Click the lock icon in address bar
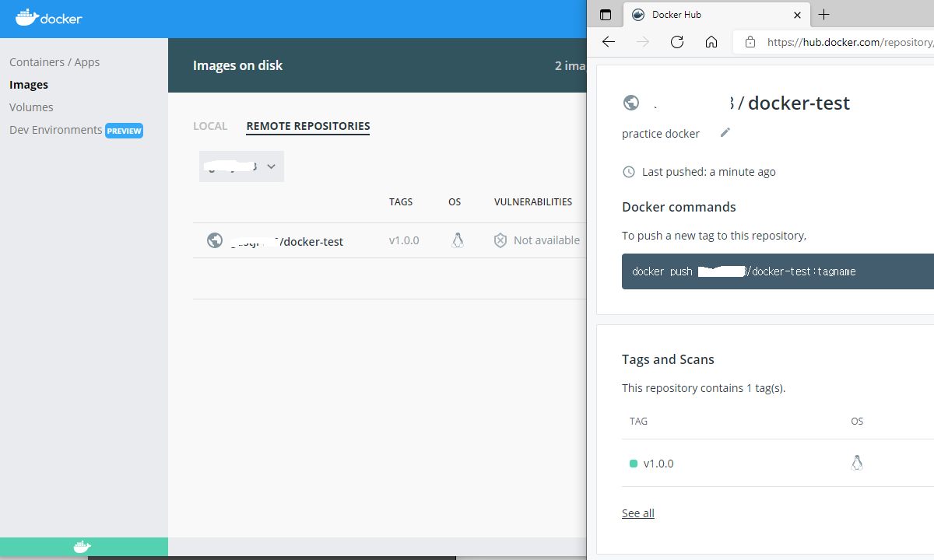The width and height of the screenshot is (934, 560). (750, 42)
